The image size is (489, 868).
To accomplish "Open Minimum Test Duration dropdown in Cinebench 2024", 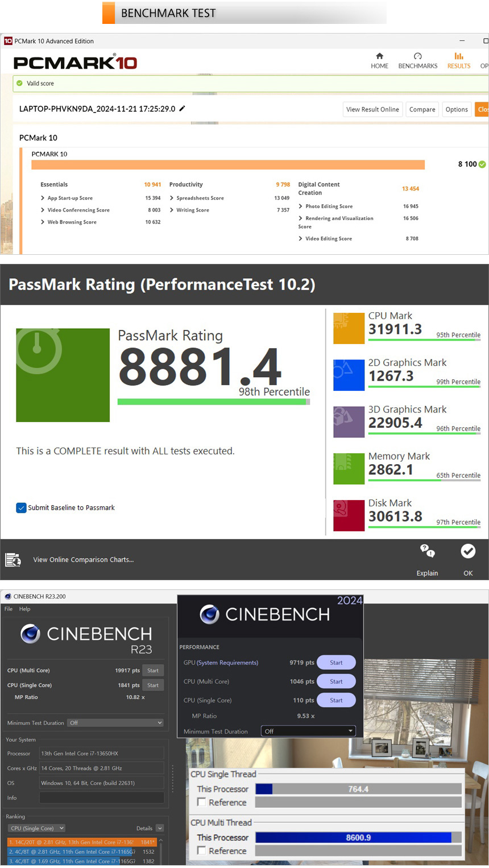I will click(x=308, y=731).
